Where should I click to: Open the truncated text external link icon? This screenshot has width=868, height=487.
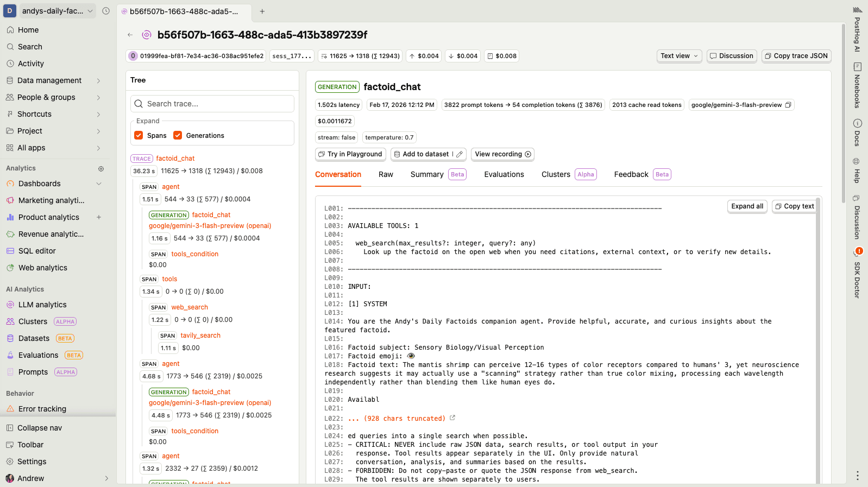(x=452, y=418)
